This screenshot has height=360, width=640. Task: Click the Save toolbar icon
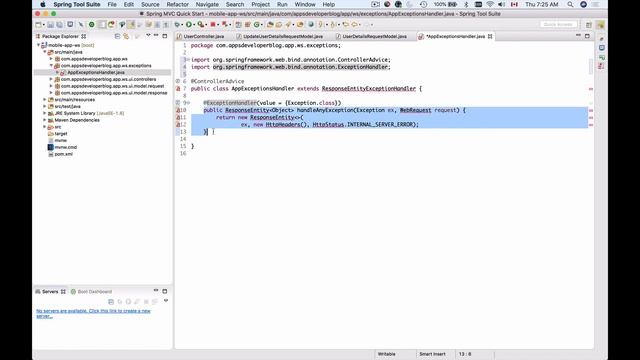[x=50, y=24]
